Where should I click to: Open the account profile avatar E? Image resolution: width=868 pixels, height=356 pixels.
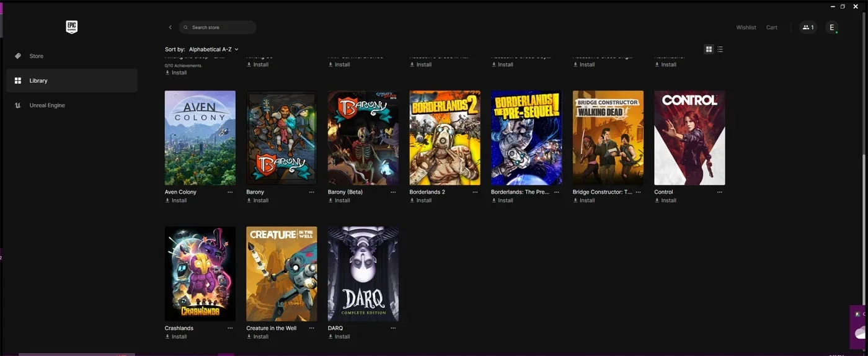coord(832,27)
